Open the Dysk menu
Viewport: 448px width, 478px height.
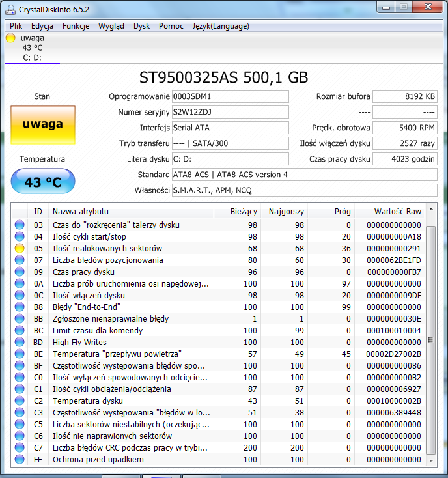point(142,26)
